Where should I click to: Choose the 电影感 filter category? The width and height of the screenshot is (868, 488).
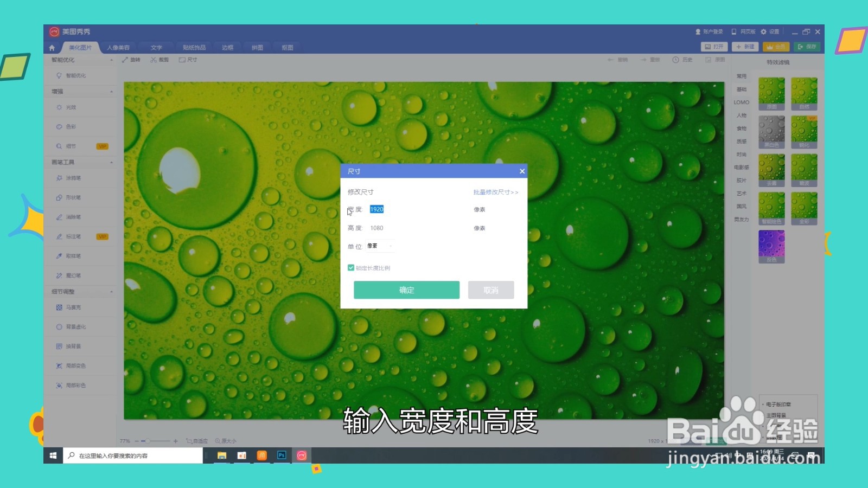click(x=742, y=168)
